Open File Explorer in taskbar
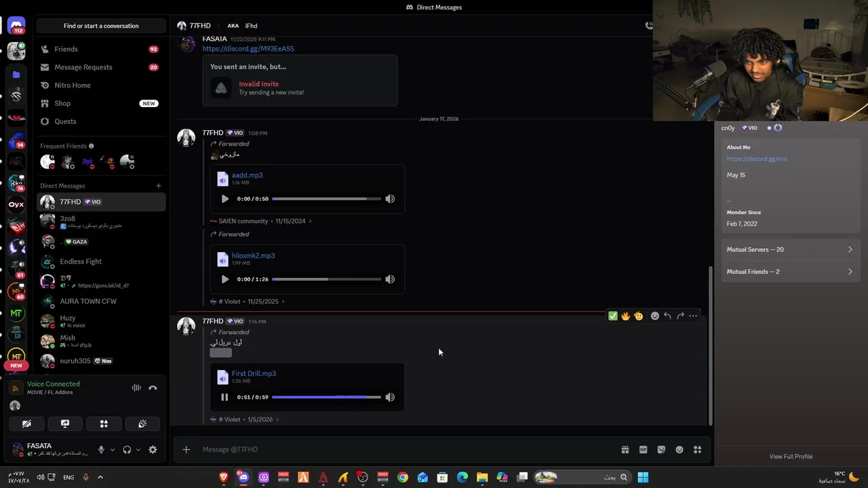868x488 pixels. pyautogui.click(x=482, y=477)
